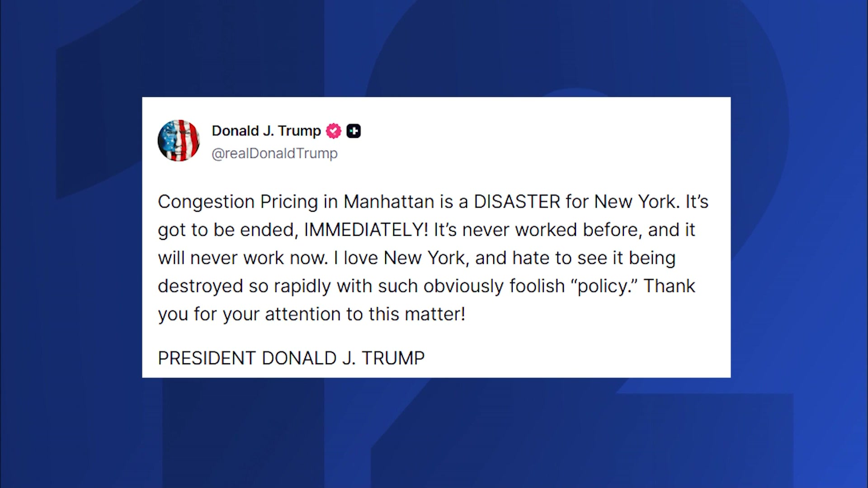Click the pink verified checkmark badge
This screenshot has width=868, height=488.
pos(334,131)
